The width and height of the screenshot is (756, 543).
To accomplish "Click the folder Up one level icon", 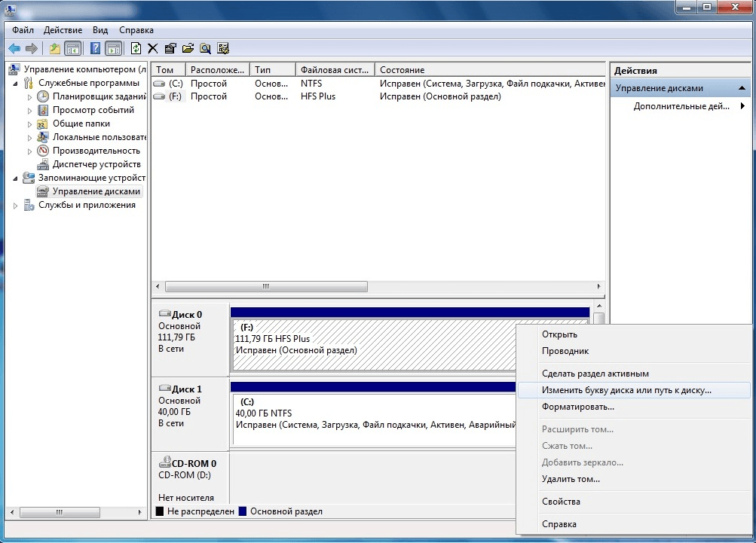I will (55, 48).
